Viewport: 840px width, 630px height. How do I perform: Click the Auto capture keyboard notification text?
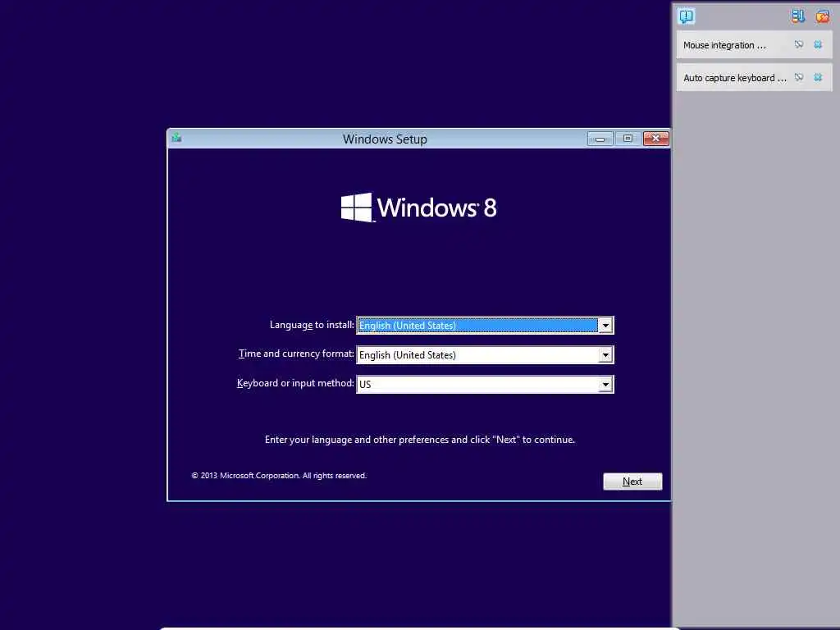735,78
